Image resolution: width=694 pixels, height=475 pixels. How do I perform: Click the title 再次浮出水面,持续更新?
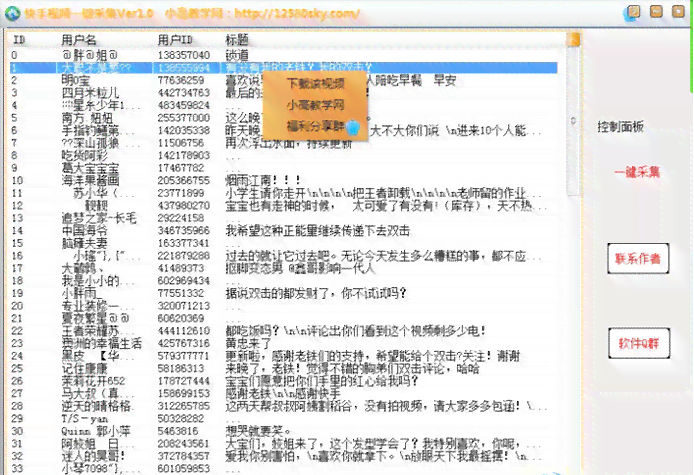(x=289, y=143)
